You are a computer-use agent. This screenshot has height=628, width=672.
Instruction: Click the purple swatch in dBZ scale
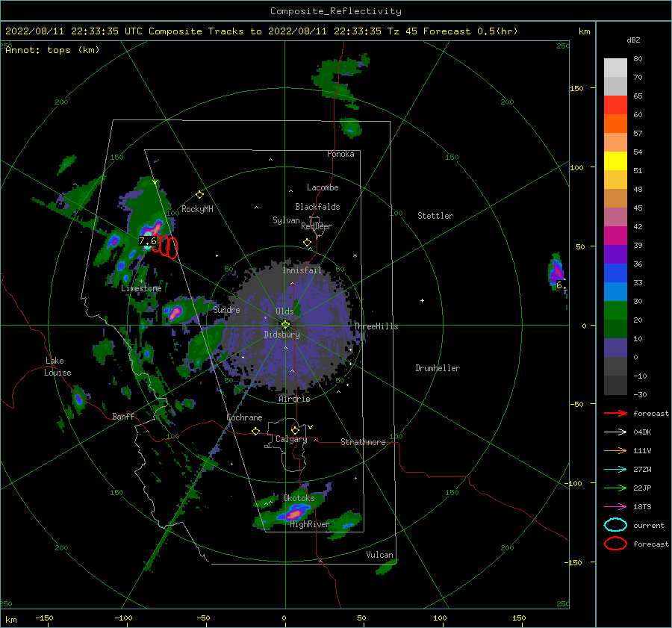[615, 255]
